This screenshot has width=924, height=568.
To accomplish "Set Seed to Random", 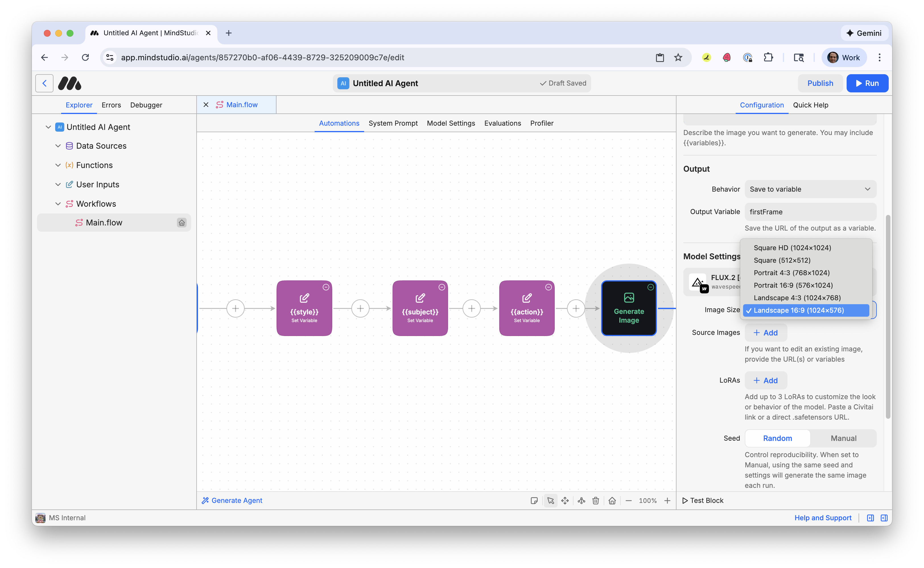I will click(x=777, y=438).
